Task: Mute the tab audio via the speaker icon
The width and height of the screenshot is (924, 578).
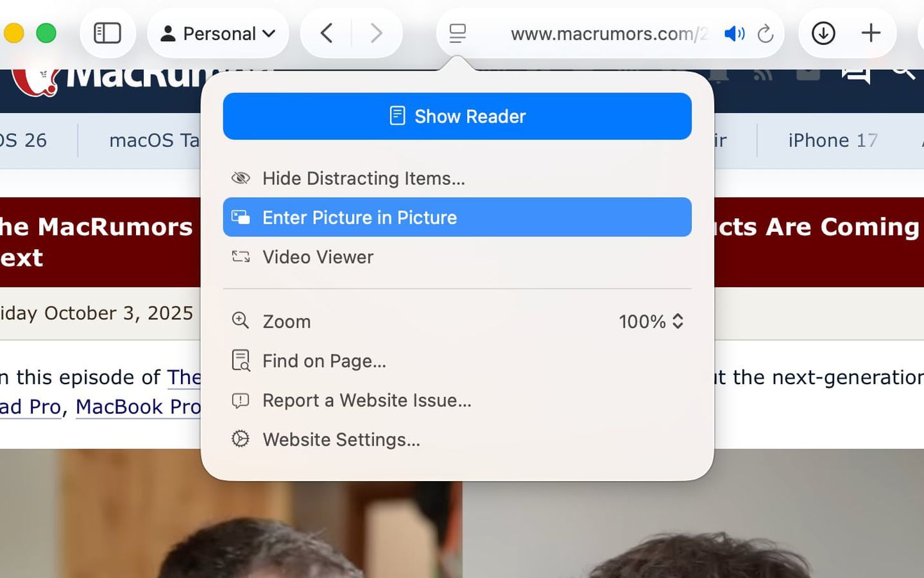Action: click(x=733, y=33)
